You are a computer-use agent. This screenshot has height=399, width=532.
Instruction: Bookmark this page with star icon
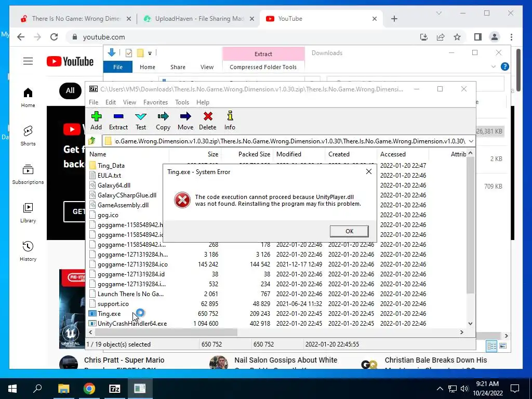[457, 37]
